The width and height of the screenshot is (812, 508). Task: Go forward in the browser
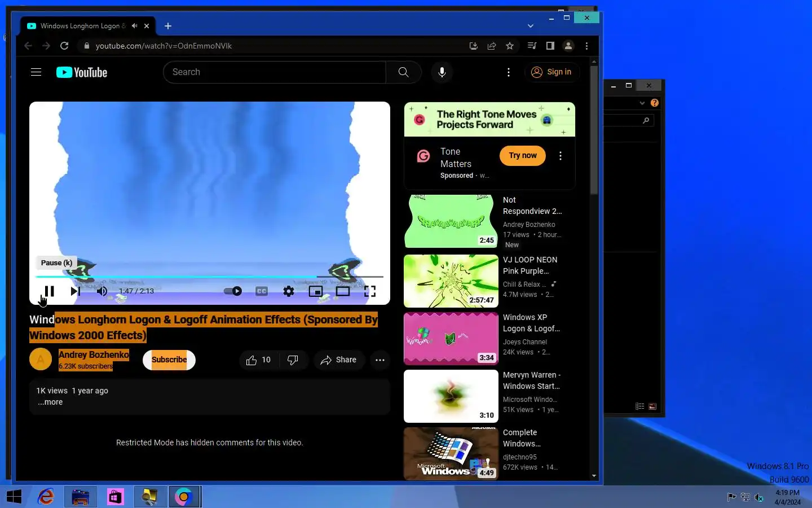point(46,46)
